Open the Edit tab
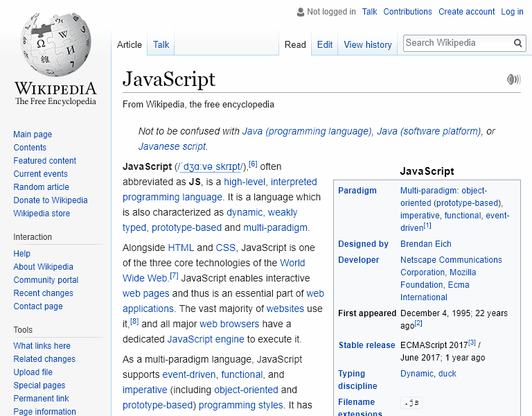 pyautogui.click(x=325, y=44)
